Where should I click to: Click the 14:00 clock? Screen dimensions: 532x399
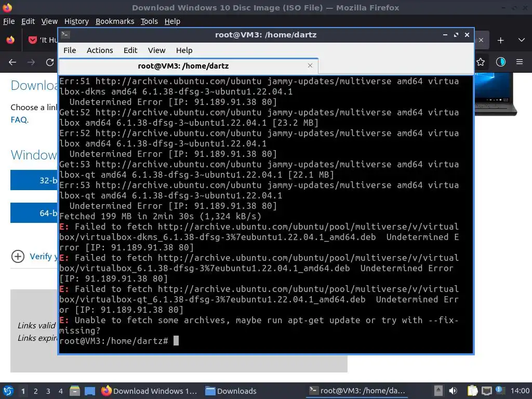click(520, 391)
